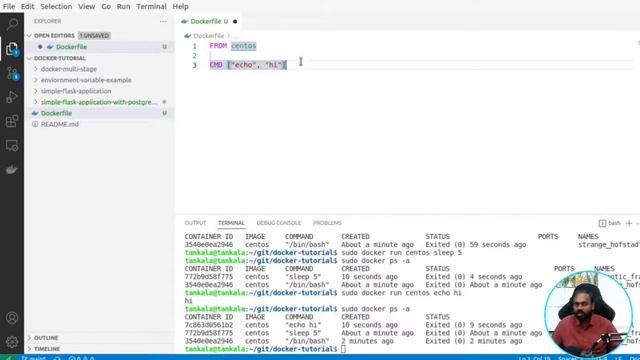
Task: Expand the simple-flask-application folder
Action: pyautogui.click(x=76, y=91)
